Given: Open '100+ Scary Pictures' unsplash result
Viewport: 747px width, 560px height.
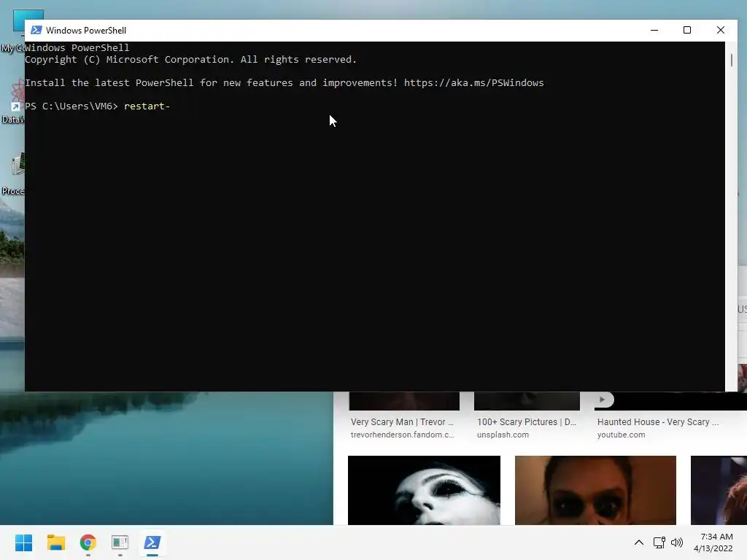Looking at the screenshot, I should [x=527, y=422].
